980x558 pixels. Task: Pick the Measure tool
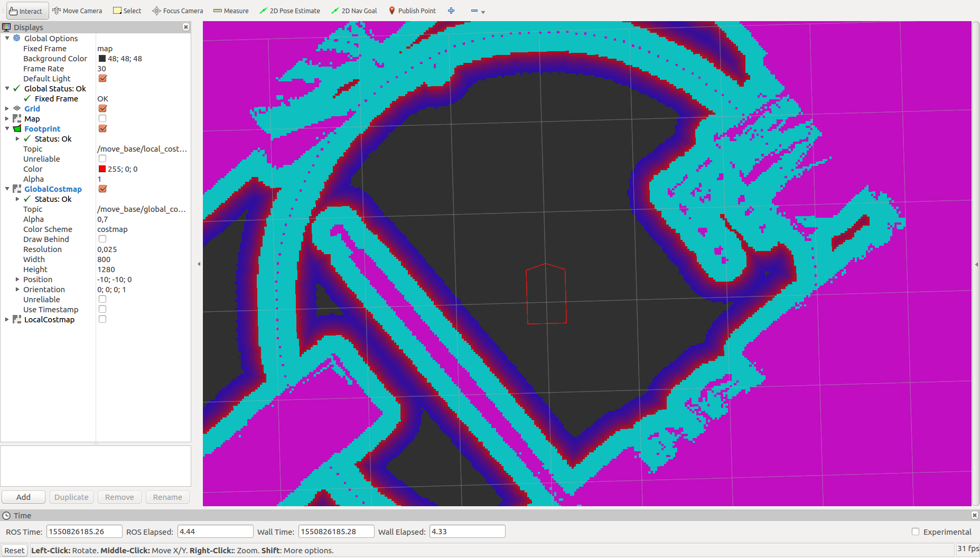(231, 11)
